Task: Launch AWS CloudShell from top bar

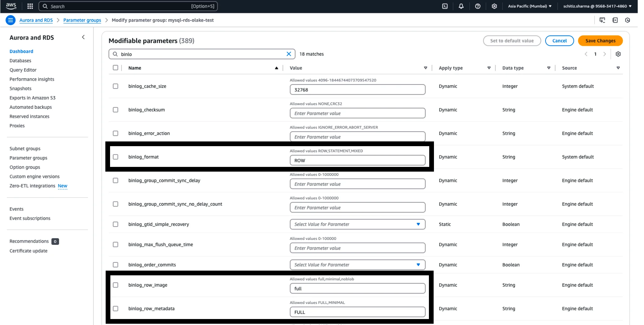Action: (x=445, y=6)
